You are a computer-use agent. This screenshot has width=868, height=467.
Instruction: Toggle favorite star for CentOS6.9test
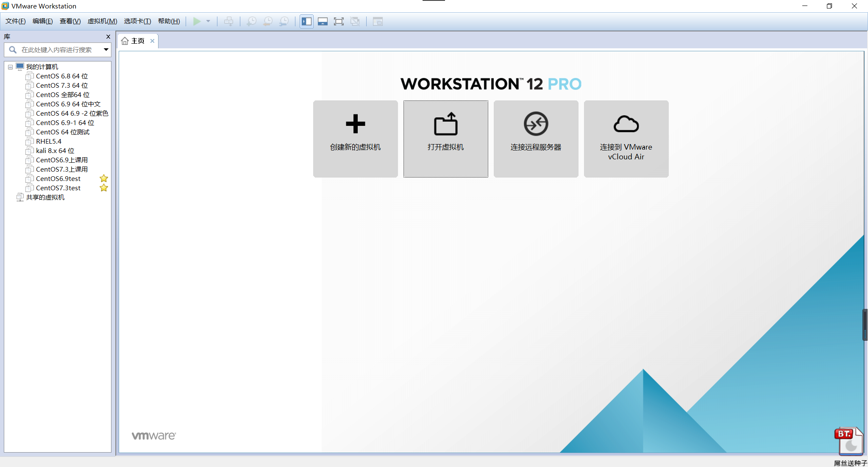click(x=104, y=178)
